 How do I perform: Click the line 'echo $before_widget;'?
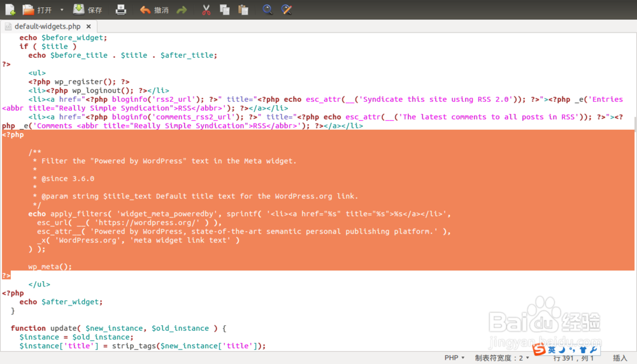[x=63, y=38]
